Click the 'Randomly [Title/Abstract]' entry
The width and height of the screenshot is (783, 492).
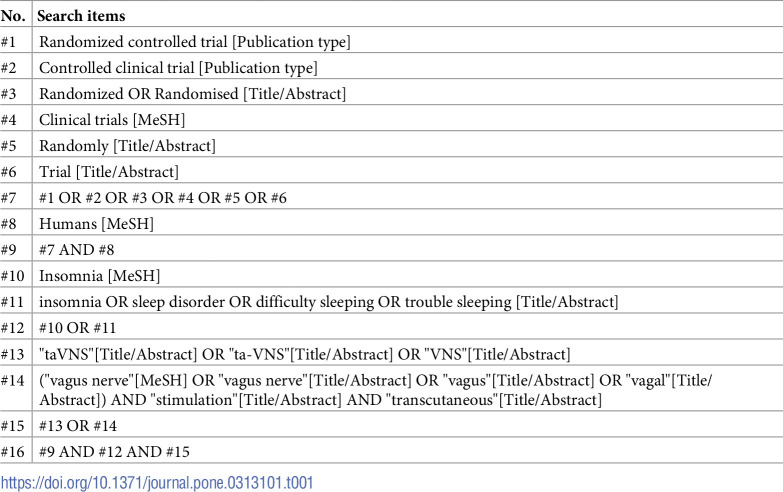(127, 146)
